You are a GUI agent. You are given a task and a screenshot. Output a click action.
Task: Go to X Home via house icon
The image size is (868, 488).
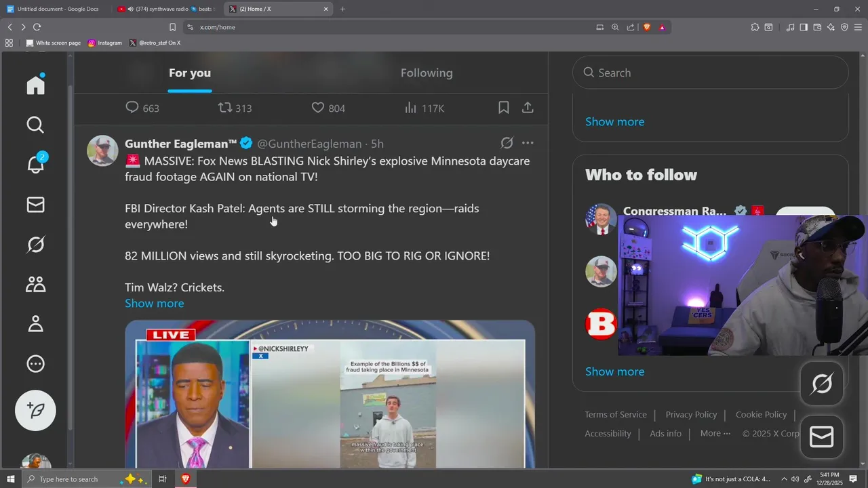click(x=35, y=84)
